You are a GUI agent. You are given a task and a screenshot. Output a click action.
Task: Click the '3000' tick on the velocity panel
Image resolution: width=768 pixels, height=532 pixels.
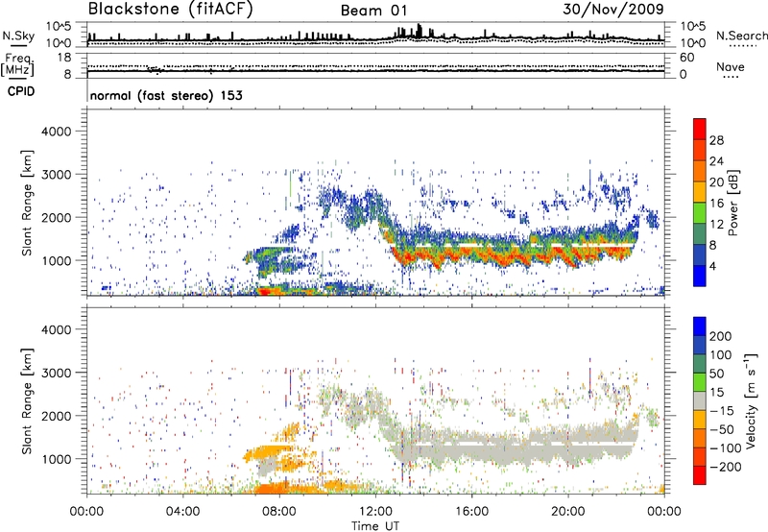coord(57,373)
